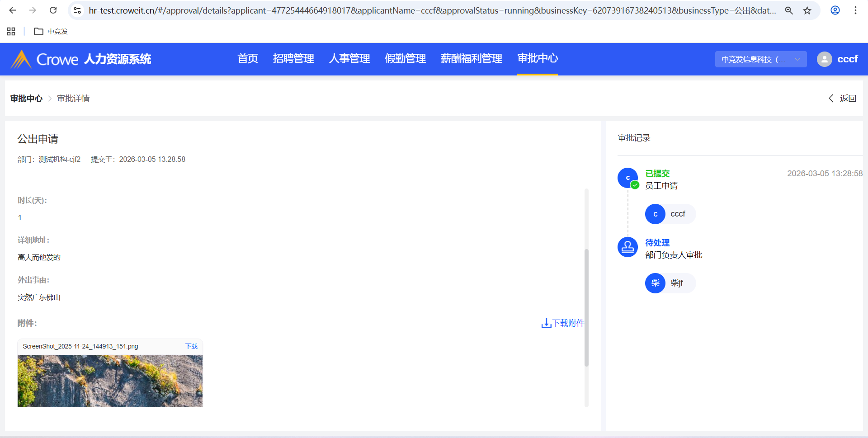Click the form content vertical scrollbar
Image resolution: width=868 pixels, height=438 pixels.
pyautogui.click(x=586, y=307)
